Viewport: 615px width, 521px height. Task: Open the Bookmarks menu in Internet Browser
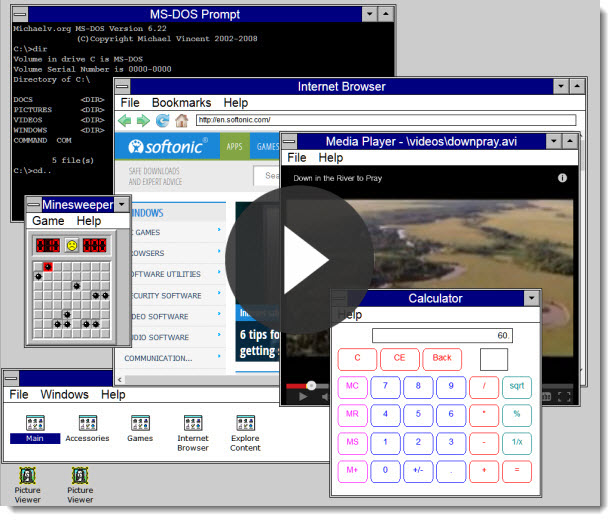180,103
